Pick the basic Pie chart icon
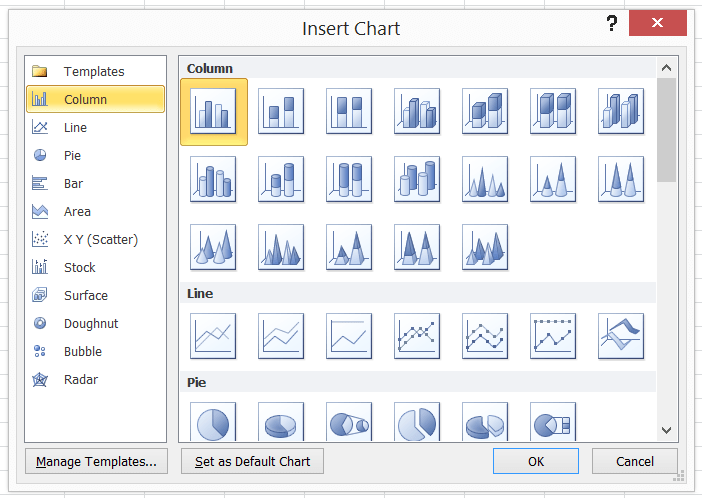The width and height of the screenshot is (702, 498). tap(213, 424)
